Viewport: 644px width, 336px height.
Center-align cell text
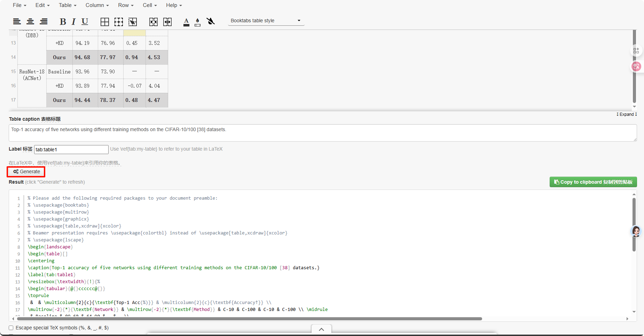[x=30, y=22]
